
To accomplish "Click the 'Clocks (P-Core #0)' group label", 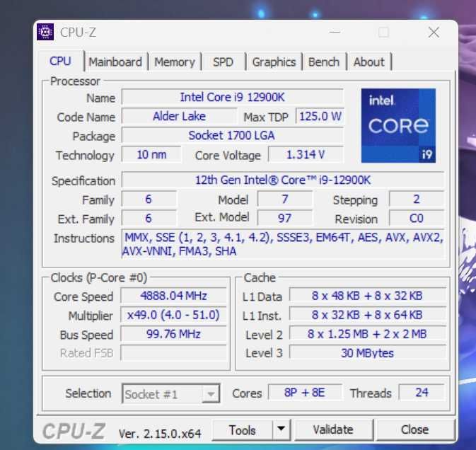I will coord(99,277).
